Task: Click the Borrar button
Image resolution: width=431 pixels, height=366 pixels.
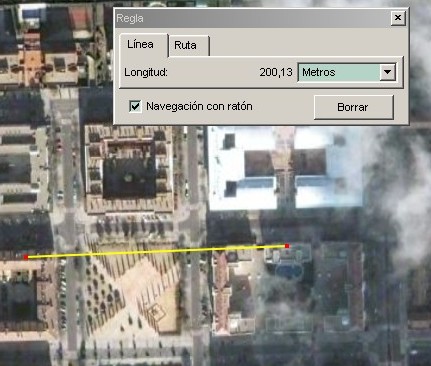Action: [353, 107]
